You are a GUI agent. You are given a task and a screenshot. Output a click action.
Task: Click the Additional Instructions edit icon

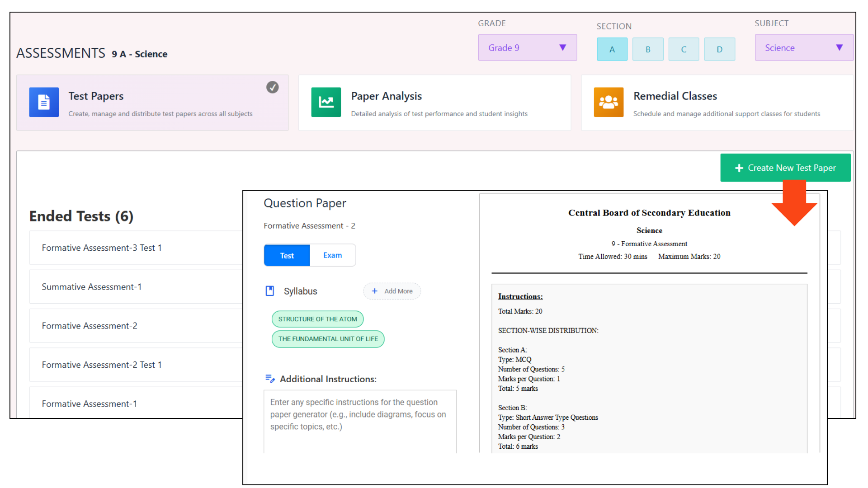[x=270, y=379]
